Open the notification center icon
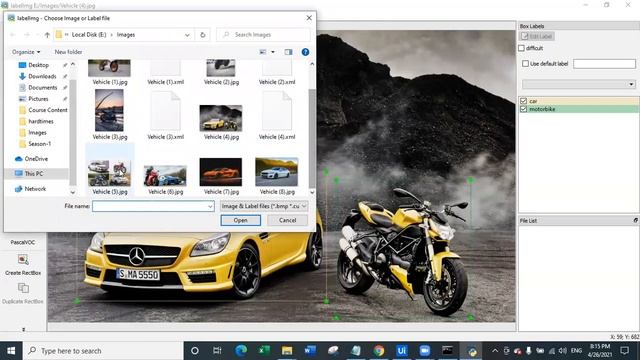The width and height of the screenshot is (640, 360). coord(624,351)
